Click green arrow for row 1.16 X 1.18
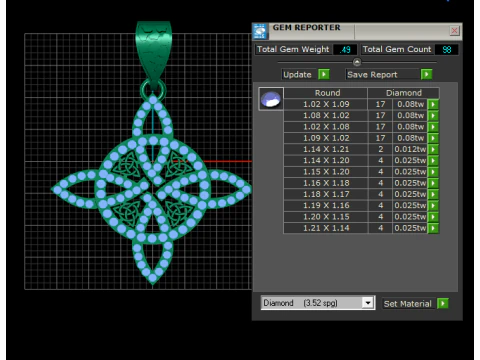 pos(433,183)
